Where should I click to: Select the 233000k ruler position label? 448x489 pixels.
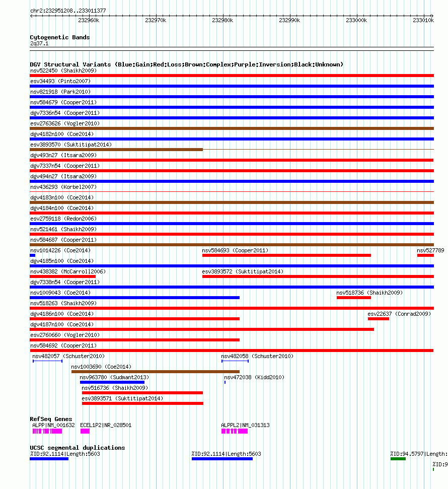pyautogui.click(x=356, y=20)
